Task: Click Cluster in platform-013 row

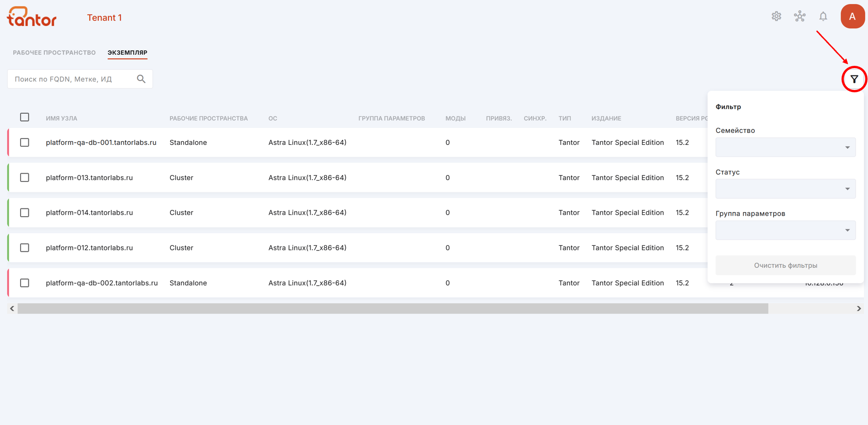Action: 181,178
